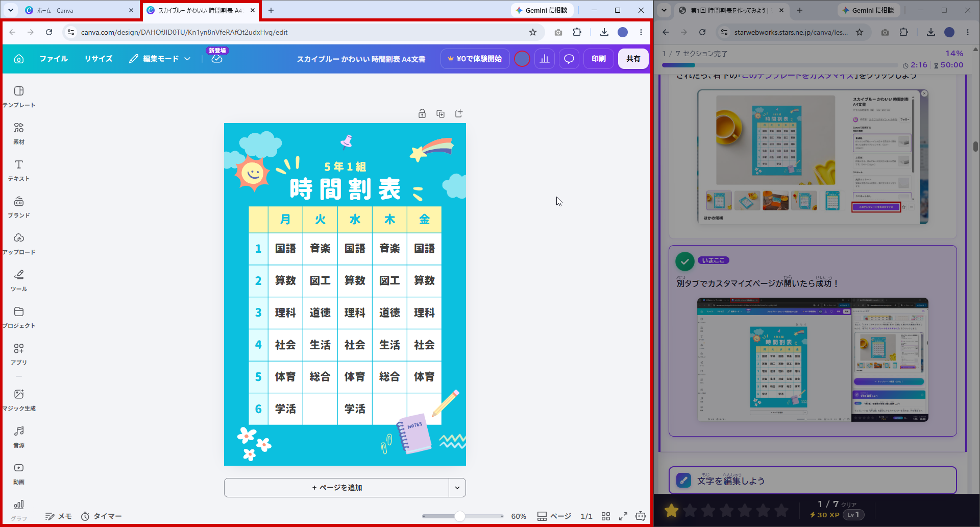The height and width of the screenshot is (527, 980).
Task: Click the cloud save status icon
Action: (217, 59)
